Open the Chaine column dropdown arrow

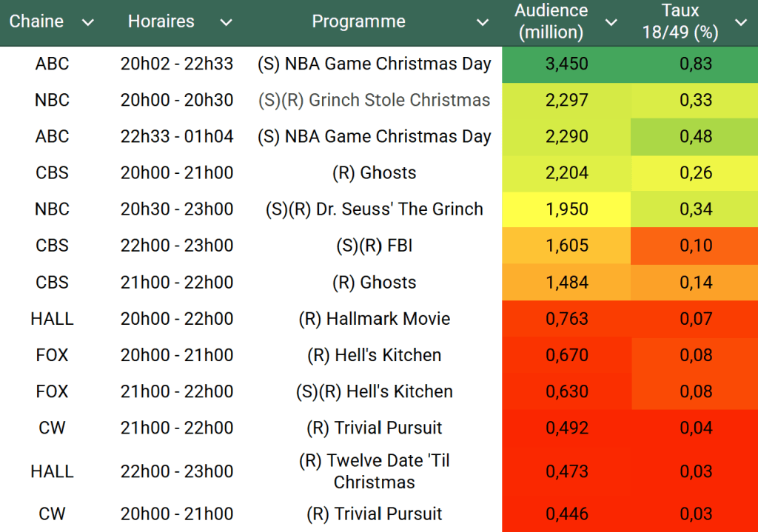88,22
